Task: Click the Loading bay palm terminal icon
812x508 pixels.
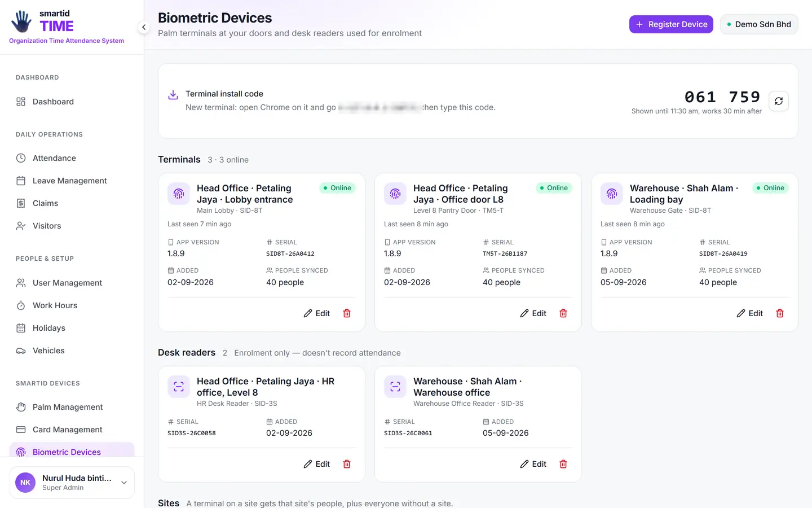Action: tap(612, 194)
